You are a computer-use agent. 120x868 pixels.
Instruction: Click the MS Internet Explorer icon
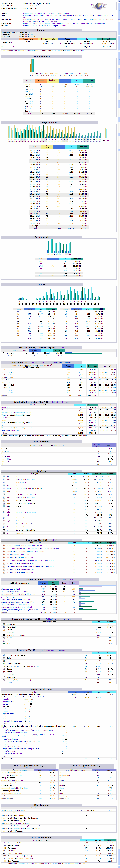click(x=4, y=655)
